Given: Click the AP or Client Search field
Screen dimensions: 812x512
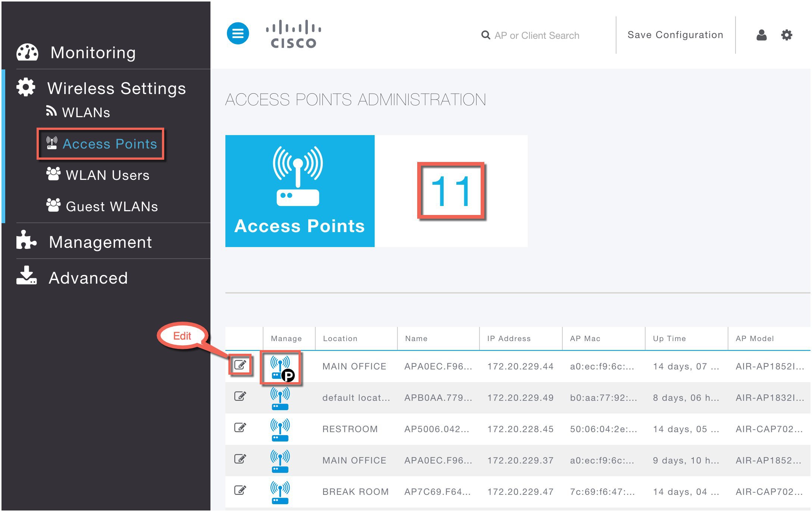Looking at the screenshot, I should tap(536, 35).
